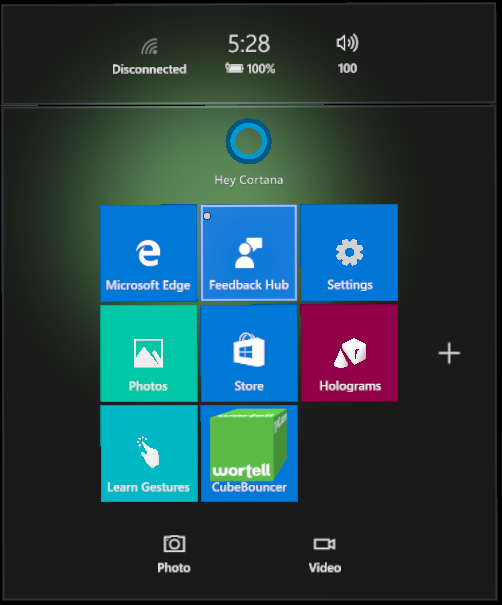Launch the Store tile
The height and width of the screenshot is (605, 502).
click(x=249, y=353)
